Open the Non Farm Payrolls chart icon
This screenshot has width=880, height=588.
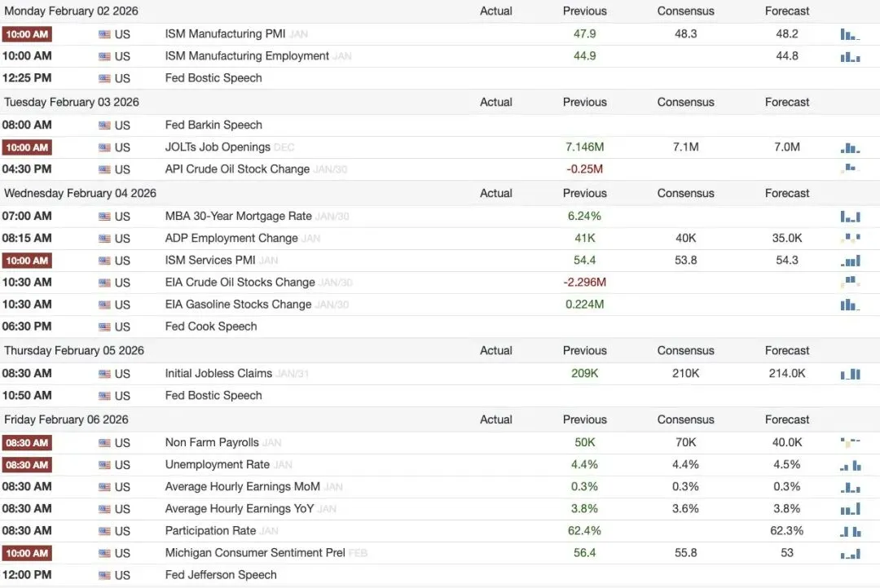pos(850,443)
